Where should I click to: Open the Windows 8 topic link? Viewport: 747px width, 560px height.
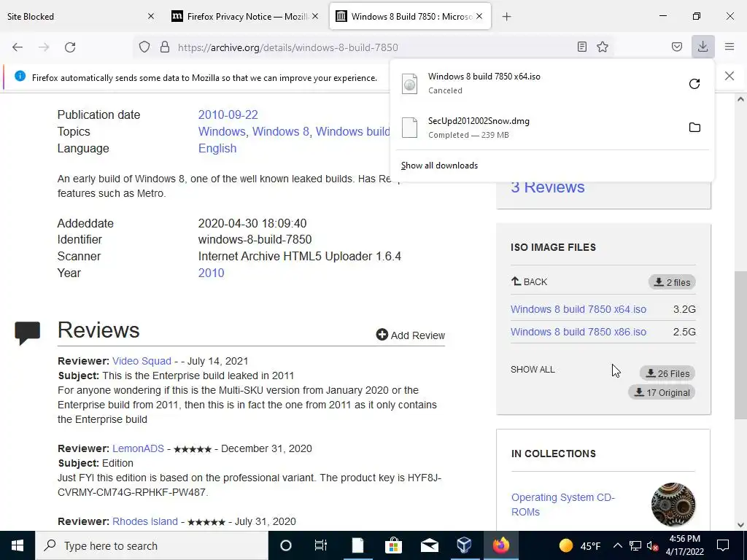coord(281,131)
